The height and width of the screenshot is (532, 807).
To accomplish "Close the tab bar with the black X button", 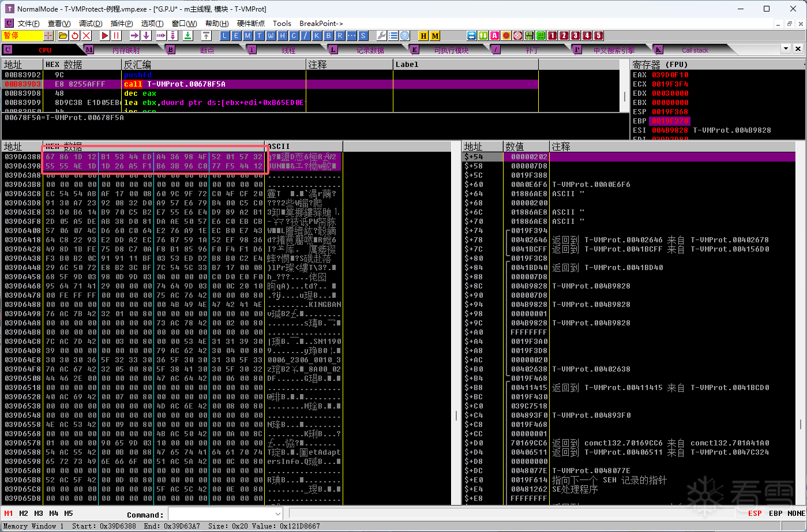I will point(798,49).
